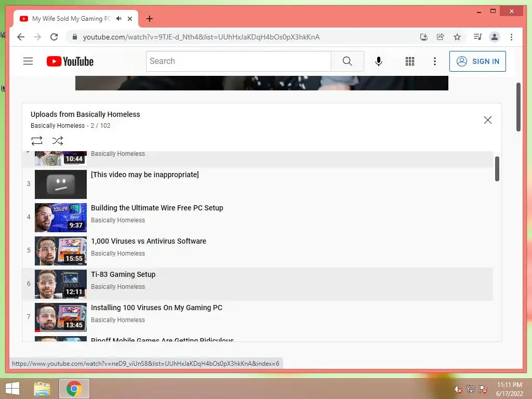Close the 'My Wife Sold My Gaming PC' tab
This screenshot has height=399, width=532.
pos(129,19)
